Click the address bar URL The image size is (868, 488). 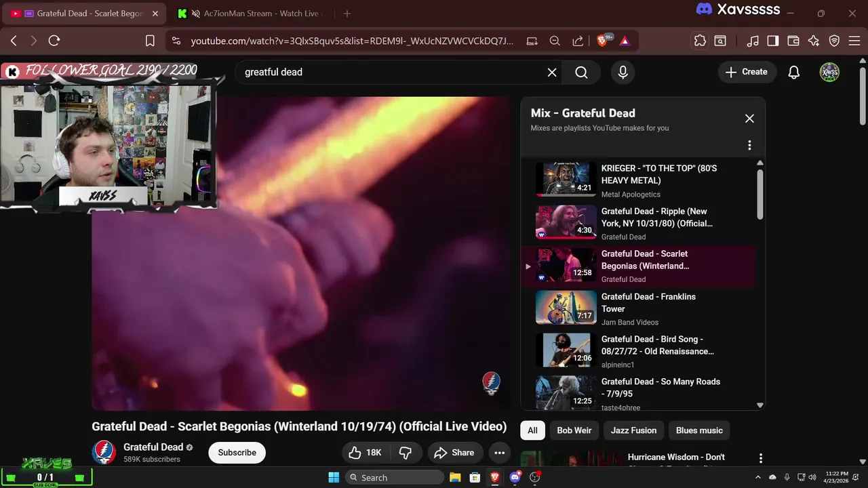(352, 41)
